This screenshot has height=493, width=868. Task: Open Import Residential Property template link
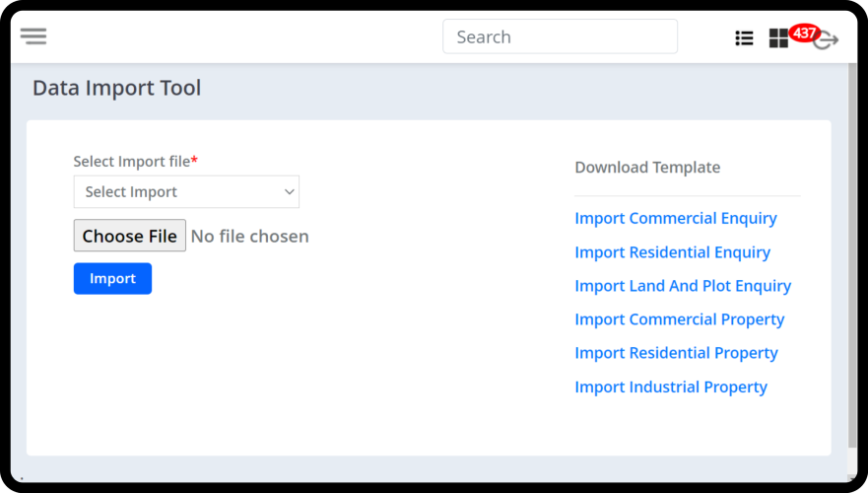point(676,353)
